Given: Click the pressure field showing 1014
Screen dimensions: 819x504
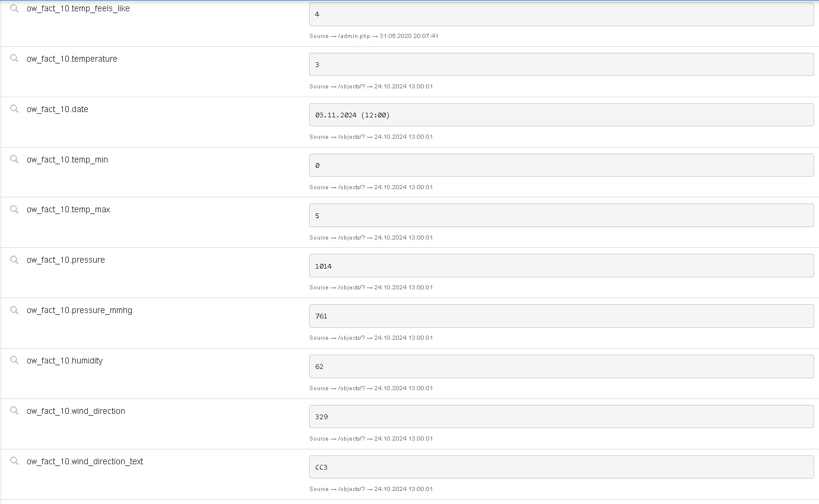Looking at the screenshot, I should [561, 266].
